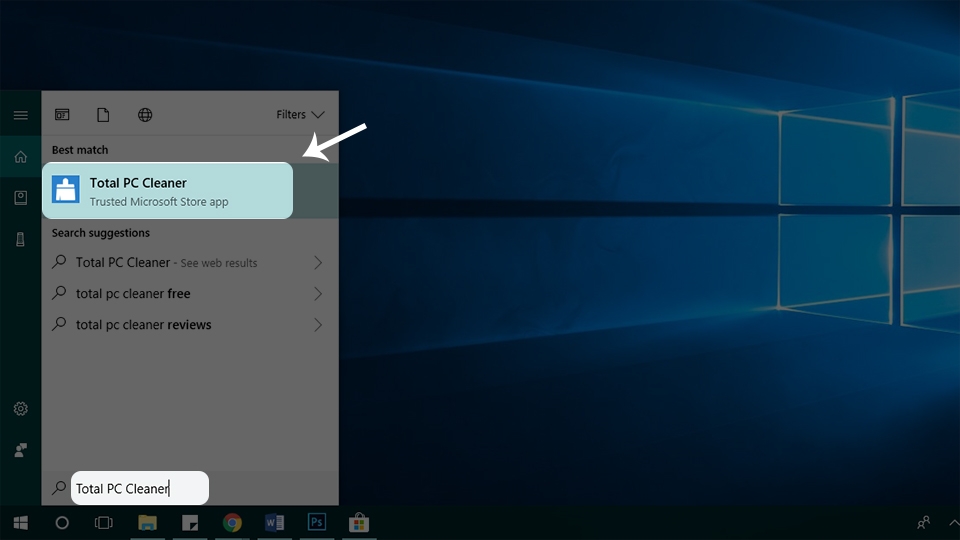Open Task View on taskbar
This screenshot has height=540, width=960.
(x=103, y=523)
